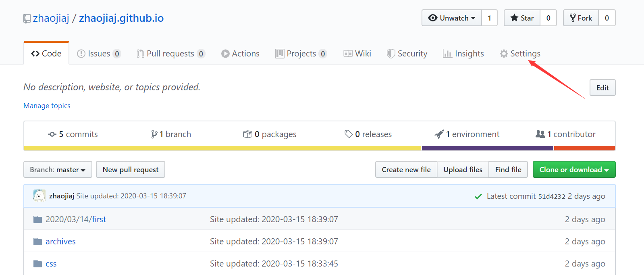Click the css folder icon

[x=37, y=264]
